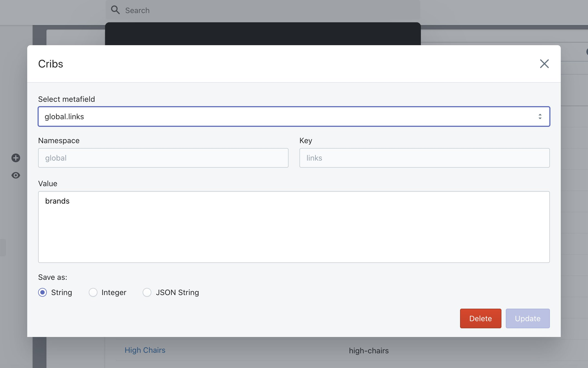Click the Cribs dialog title
588x368 pixels.
[x=51, y=64]
